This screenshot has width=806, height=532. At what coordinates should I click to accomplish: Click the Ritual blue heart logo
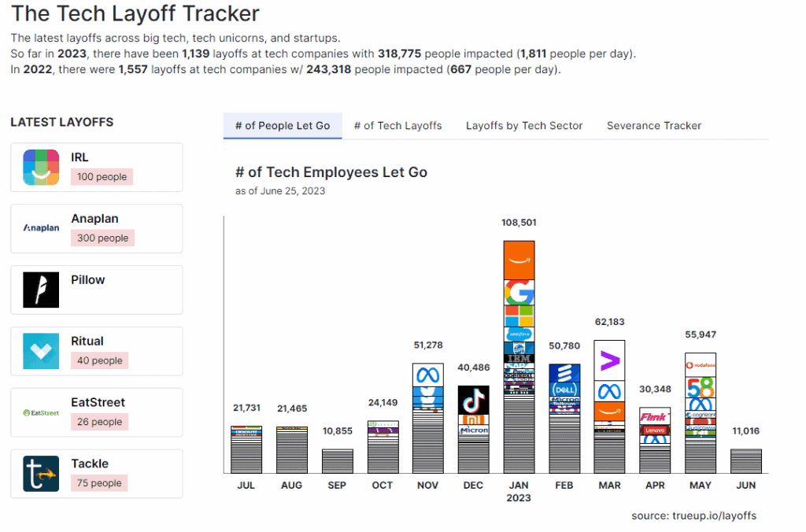41,351
